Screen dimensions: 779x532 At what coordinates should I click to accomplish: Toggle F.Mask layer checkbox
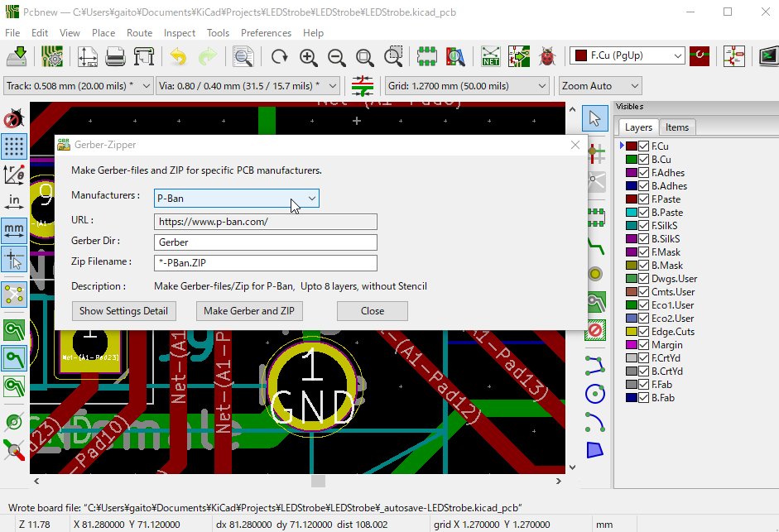point(644,252)
